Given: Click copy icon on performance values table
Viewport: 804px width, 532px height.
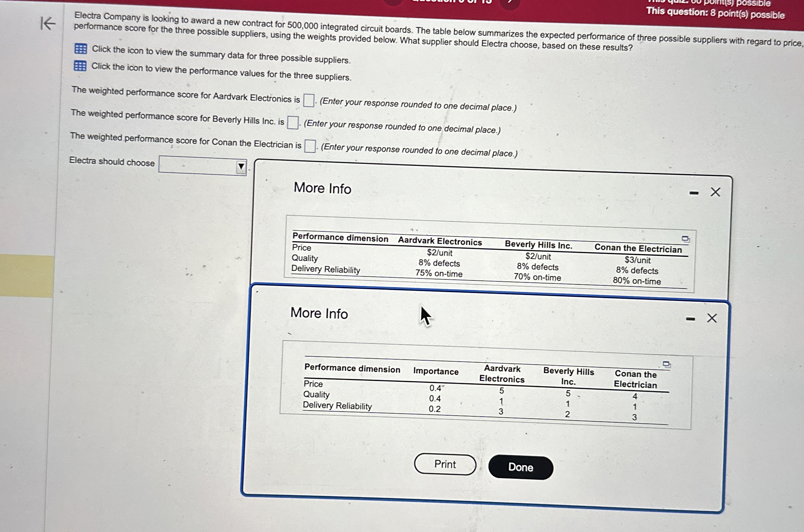Looking at the screenshot, I should click(666, 365).
